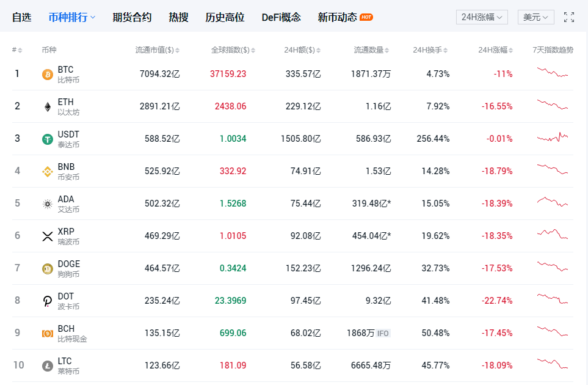Click the Tether USDT icon

coord(47,139)
